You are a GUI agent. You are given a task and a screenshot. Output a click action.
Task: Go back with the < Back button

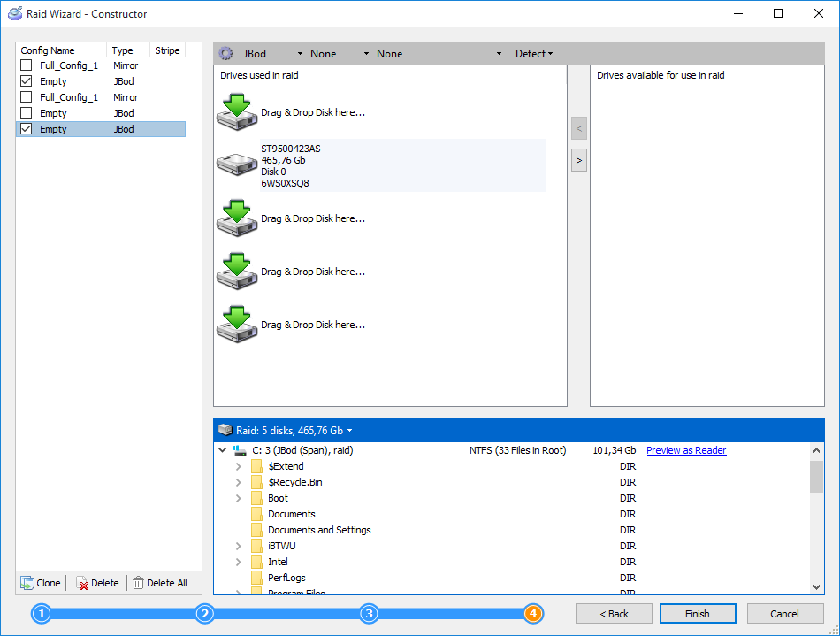point(614,614)
